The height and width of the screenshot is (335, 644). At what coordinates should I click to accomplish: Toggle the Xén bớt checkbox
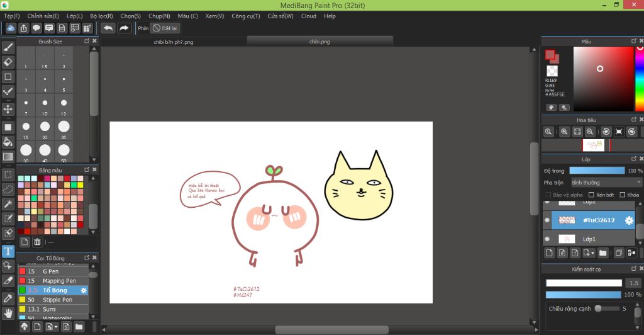tap(591, 195)
